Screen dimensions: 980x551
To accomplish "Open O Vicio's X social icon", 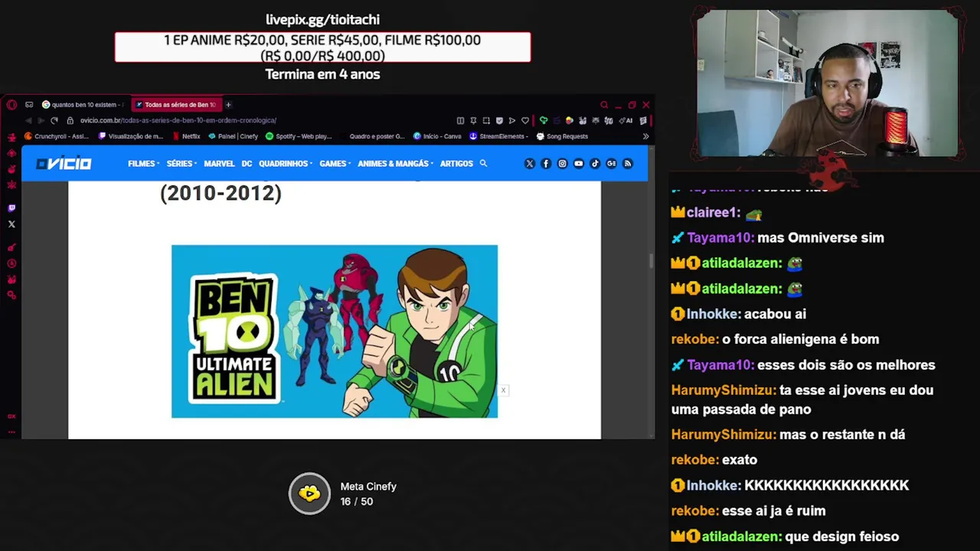I will click(529, 163).
